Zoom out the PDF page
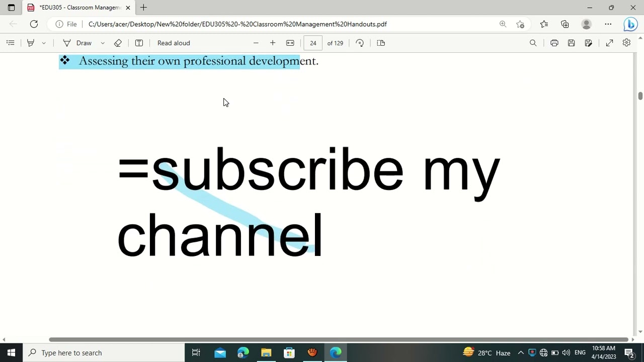This screenshot has width=644, height=362. click(256, 43)
